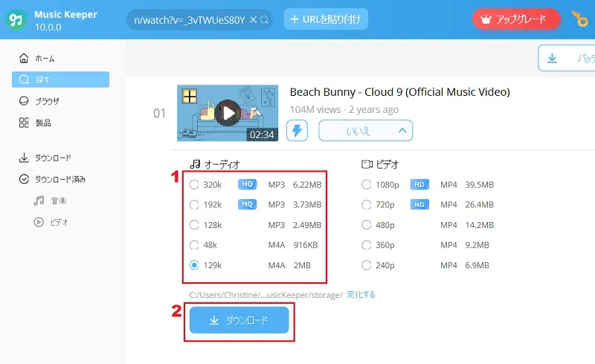The width and height of the screenshot is (595, 364).
Task: Click the storage path text C:/Users/Christine
Action: (x=266, y=295)
